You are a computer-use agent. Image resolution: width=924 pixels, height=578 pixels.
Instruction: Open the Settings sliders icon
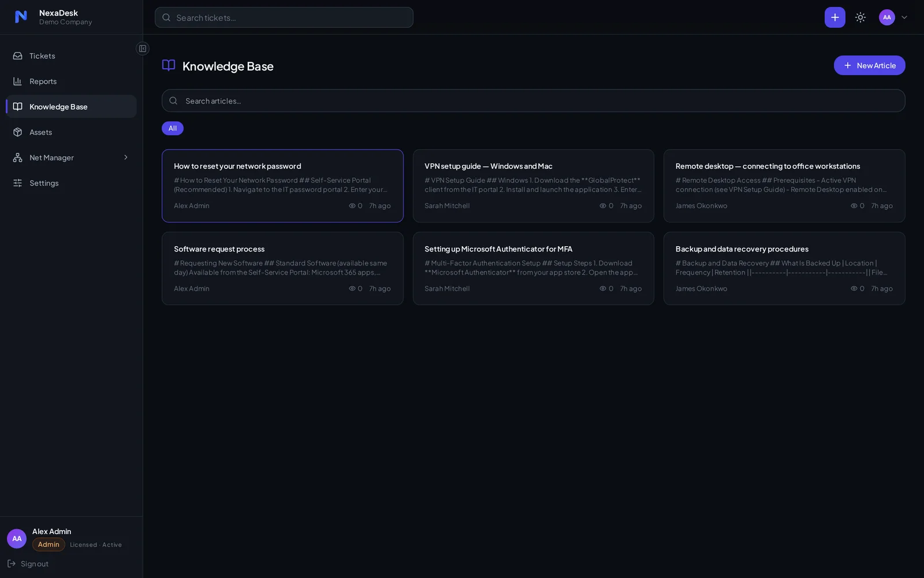[18, 183]
